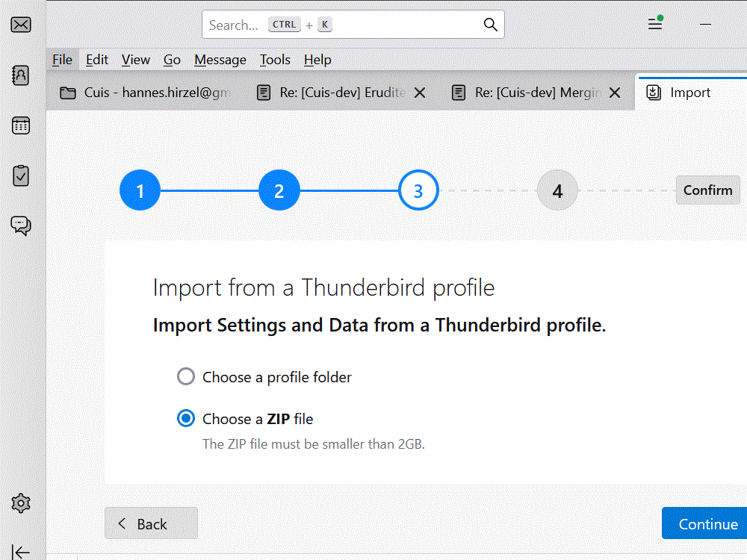Go to import step 1
Screen dimensions: 747x560
(140, 190)
